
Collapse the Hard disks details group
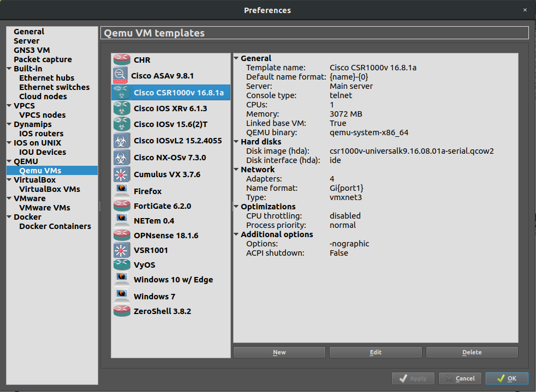(236, 142)
